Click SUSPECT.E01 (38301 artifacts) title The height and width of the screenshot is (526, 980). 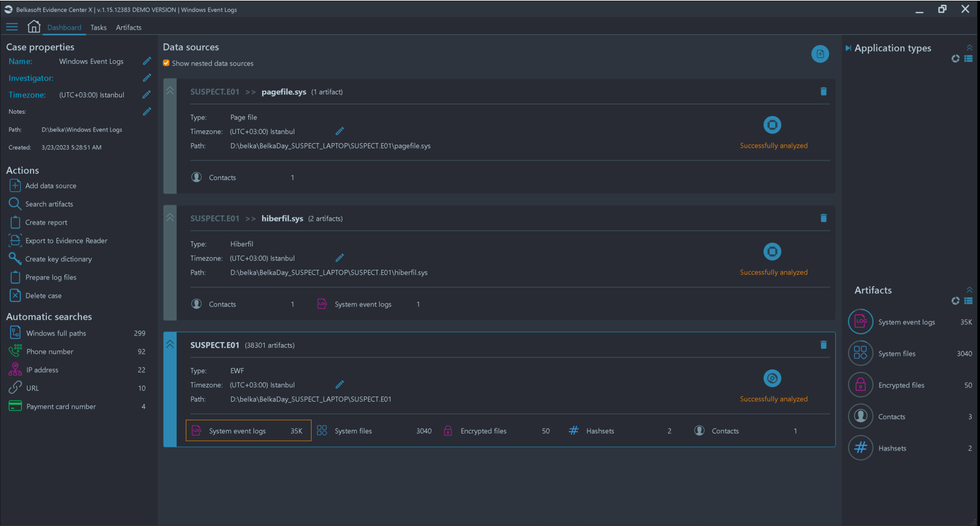click(242, 345)
